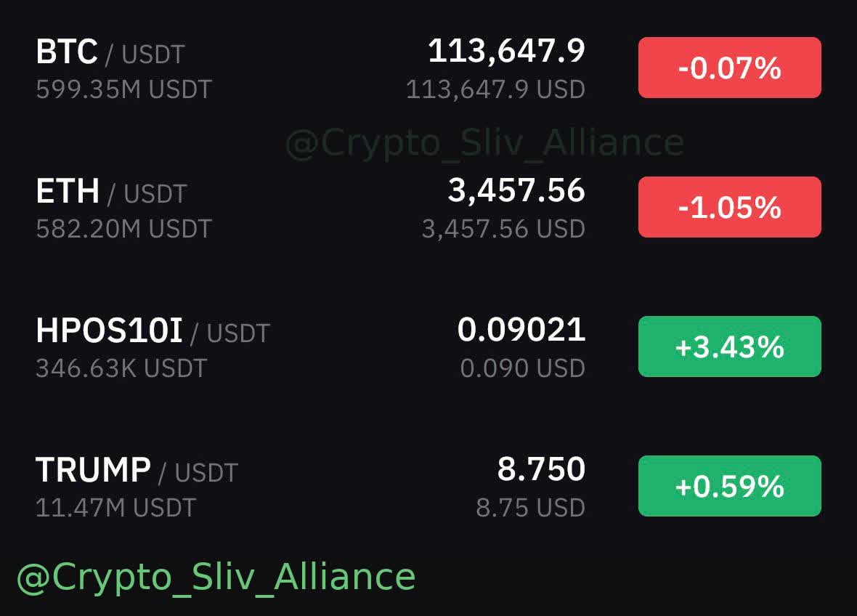The image size is (857, 616).
Task: Select the ETH price 3,457.56
Action: pyautogui.click(x=516, y=190)
